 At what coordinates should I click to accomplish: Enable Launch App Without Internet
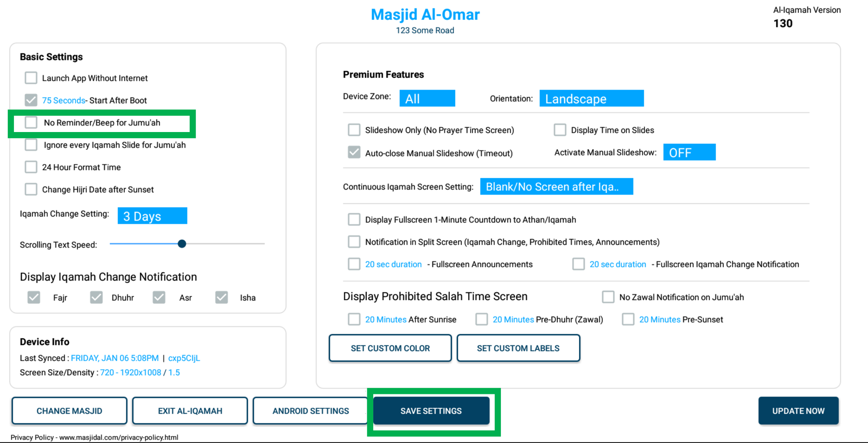[31, 78]
